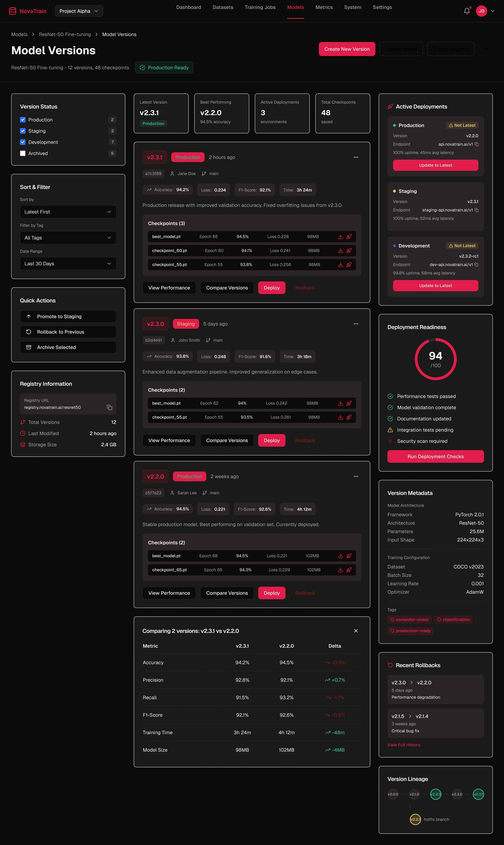Toggle the Development status checkbox
This screenshot has height=845, width=504.
tap(23, 142)
